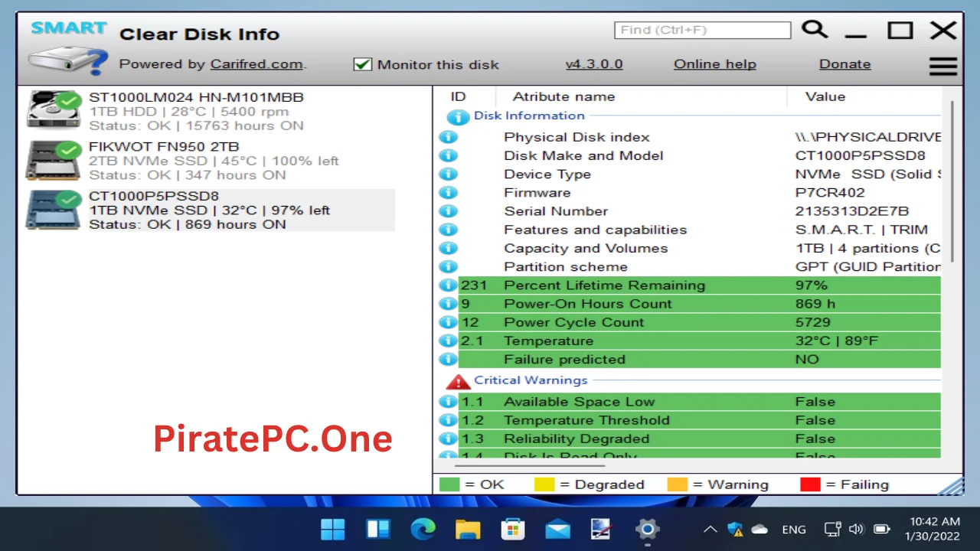The image size is (980, 551).
Task: Click the yellow Degraded legend swatch
Action: [544, 484]
